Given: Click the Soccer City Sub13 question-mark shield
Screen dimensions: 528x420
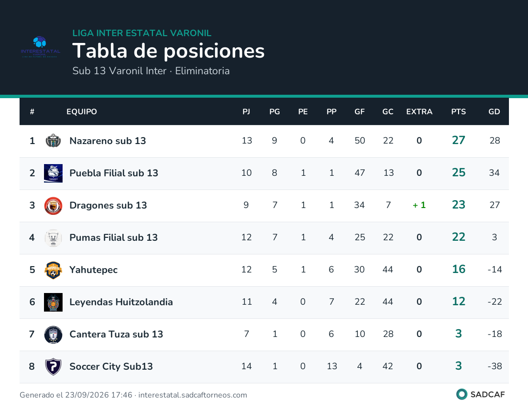Looking at the screenshot, I should tap(53, 367).
